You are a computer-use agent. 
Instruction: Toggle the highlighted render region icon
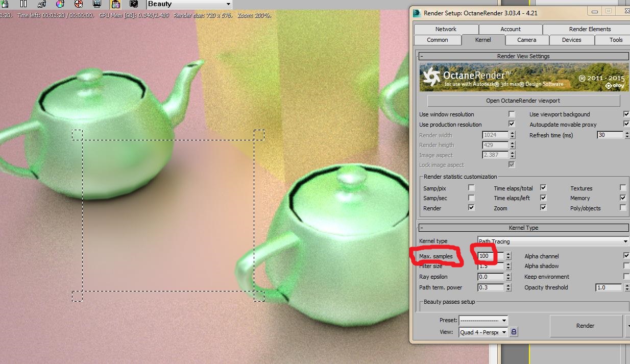point(115,4)
